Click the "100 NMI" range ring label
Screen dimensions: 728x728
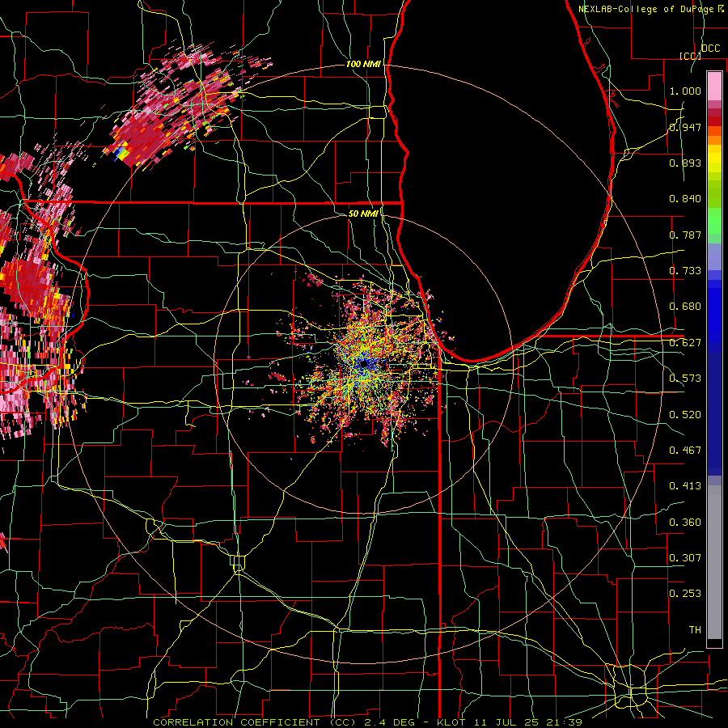[363, 64]
